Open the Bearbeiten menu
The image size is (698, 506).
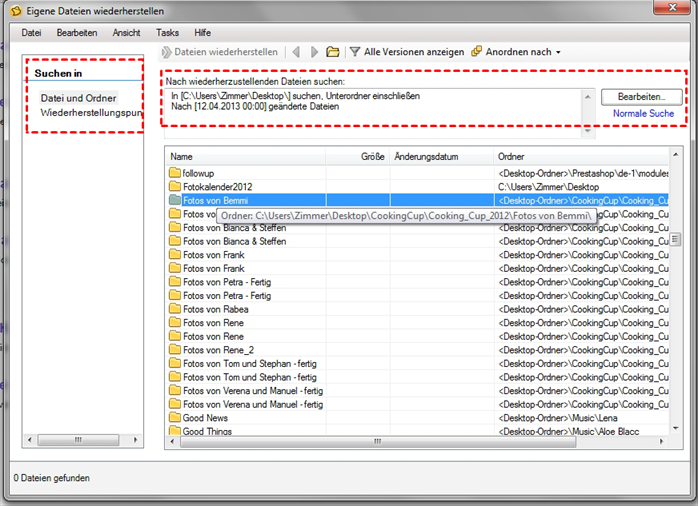[x=77, y=32]
